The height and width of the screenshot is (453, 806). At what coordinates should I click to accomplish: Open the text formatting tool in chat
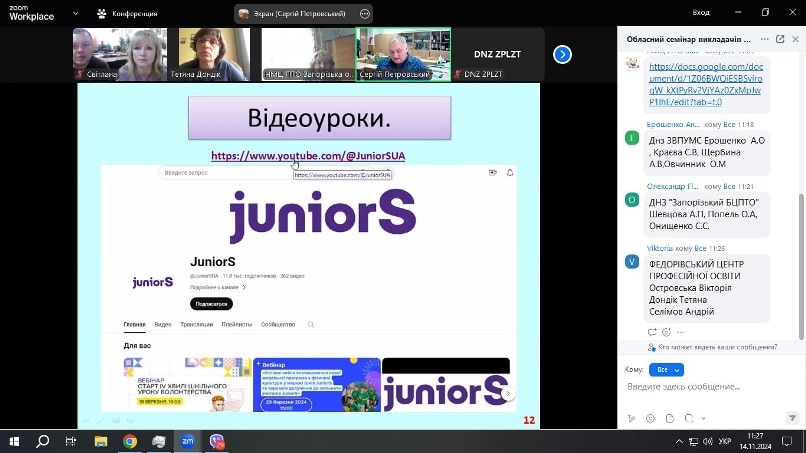(x=632, y=419)
